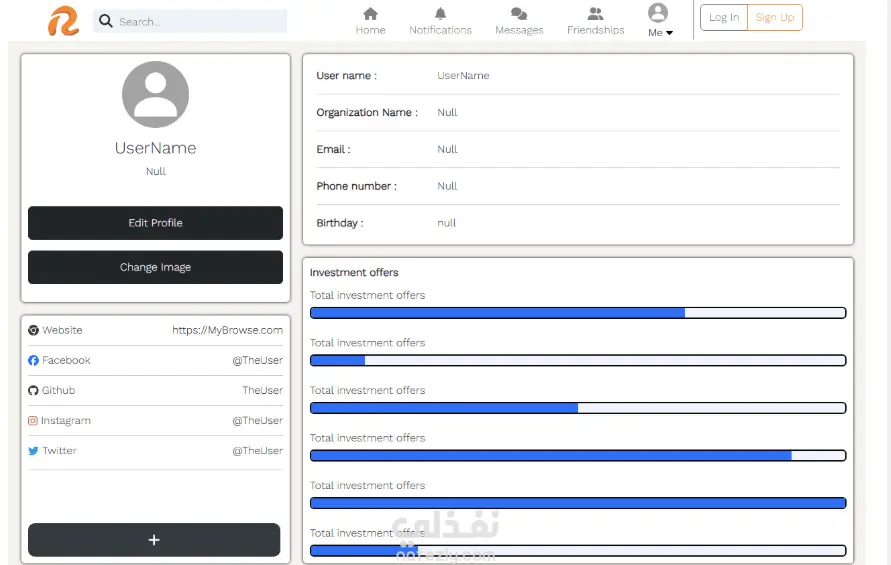Click the Phone number Null value
891x565 pixels.
[x=447, y=186]
